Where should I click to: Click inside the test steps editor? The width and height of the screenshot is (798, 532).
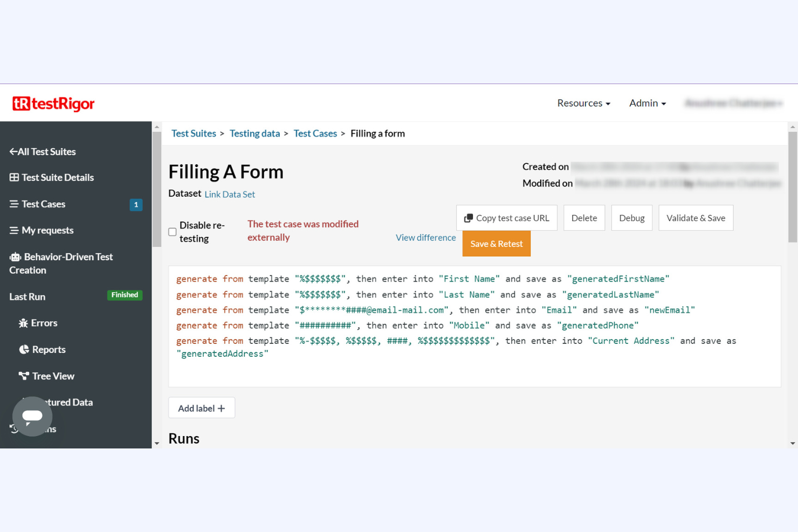coord(474,372)
